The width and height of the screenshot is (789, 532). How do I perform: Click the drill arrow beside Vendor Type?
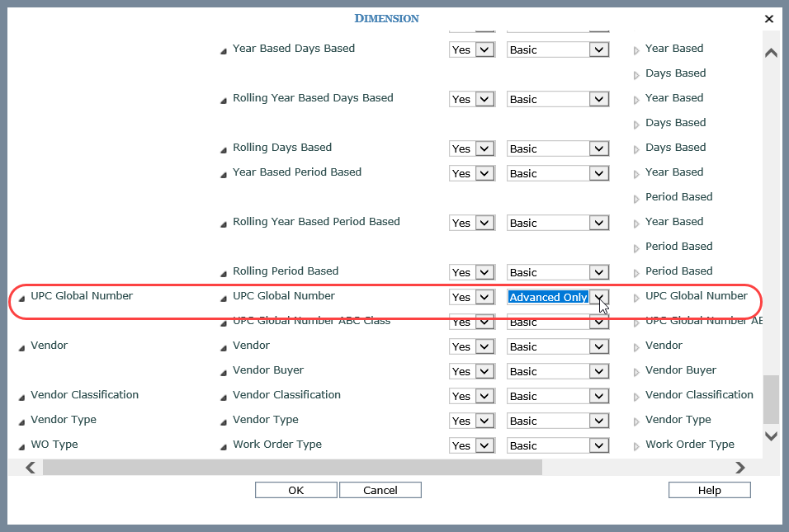click(635, 420)
